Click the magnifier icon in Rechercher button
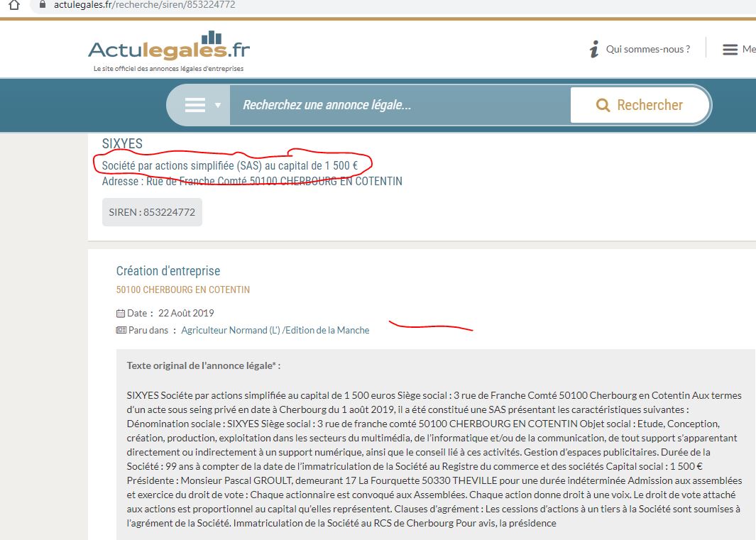Viewport: 756px width, 540px height. pyautogui.click(x=603, y=105)
